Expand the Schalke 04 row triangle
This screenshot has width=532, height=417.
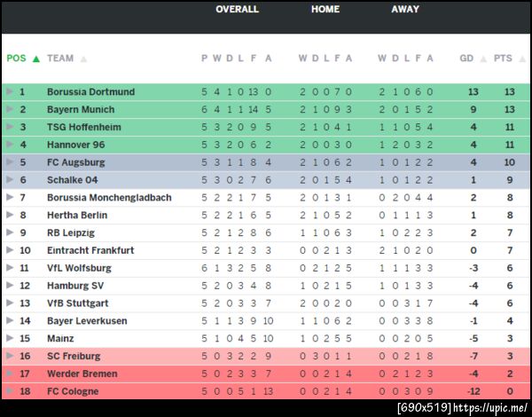pos(9,180)
